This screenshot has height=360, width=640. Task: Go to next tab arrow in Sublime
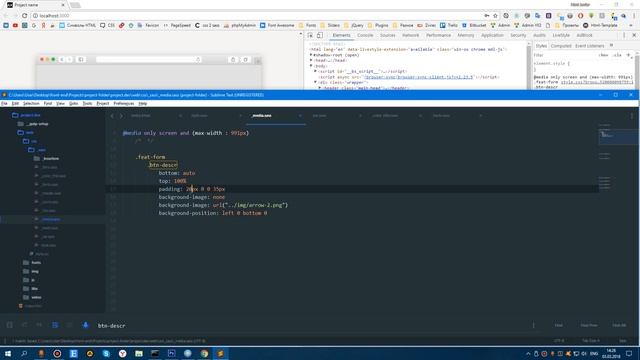(121, 116)
